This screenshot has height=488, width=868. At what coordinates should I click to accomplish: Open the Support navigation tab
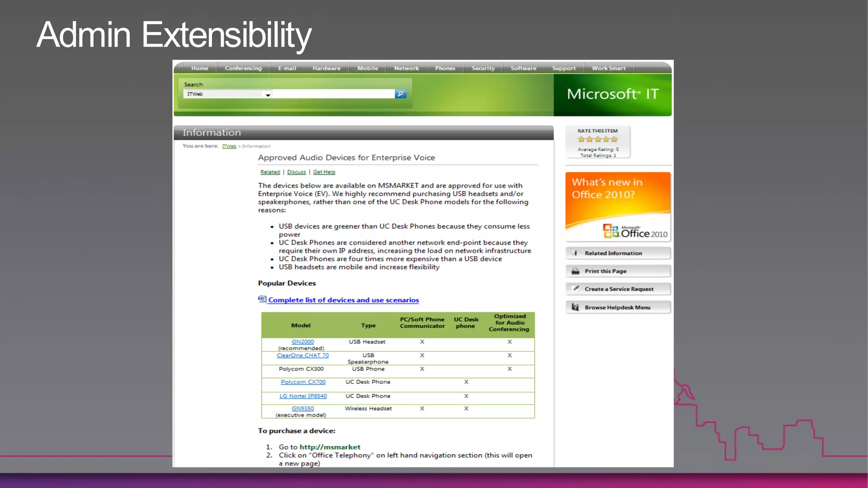[x=564, y=68]
